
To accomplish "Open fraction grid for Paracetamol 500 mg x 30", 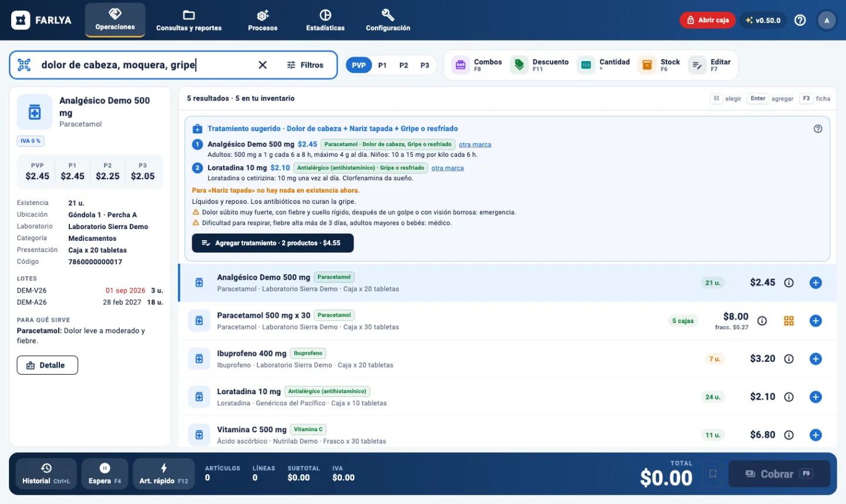I will point(788,321).
